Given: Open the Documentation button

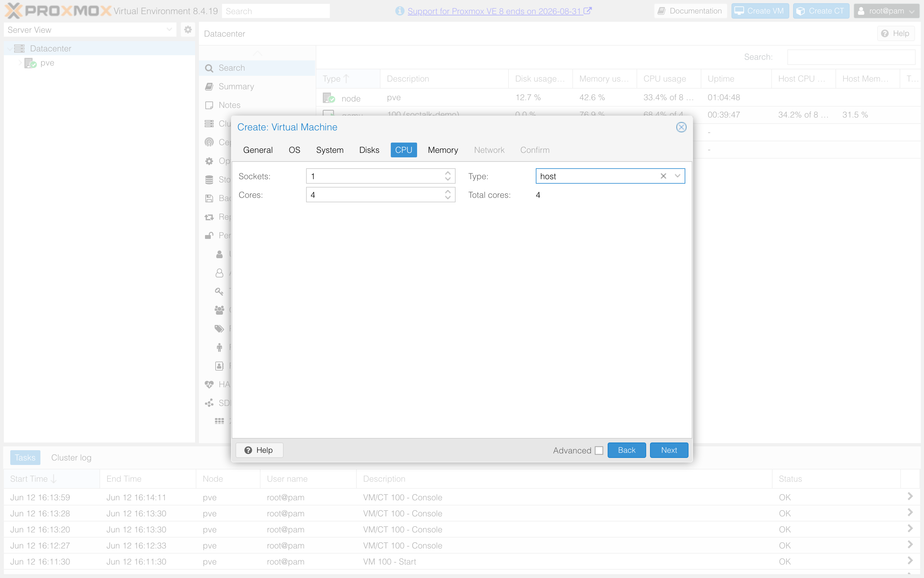Looking at the screenshot, I should coord(690,11).
